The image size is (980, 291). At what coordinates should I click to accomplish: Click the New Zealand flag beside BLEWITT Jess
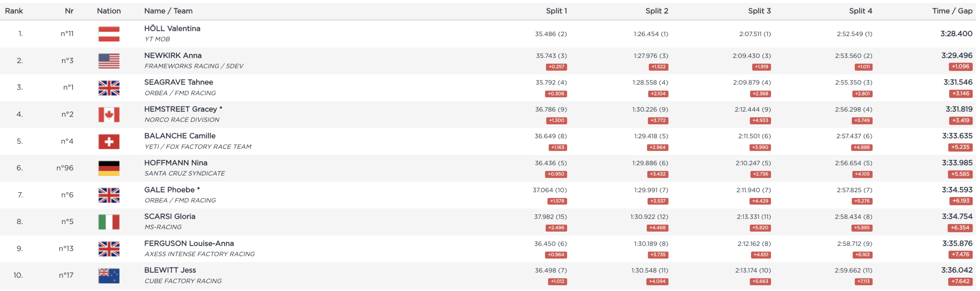[x=109, y=276]
